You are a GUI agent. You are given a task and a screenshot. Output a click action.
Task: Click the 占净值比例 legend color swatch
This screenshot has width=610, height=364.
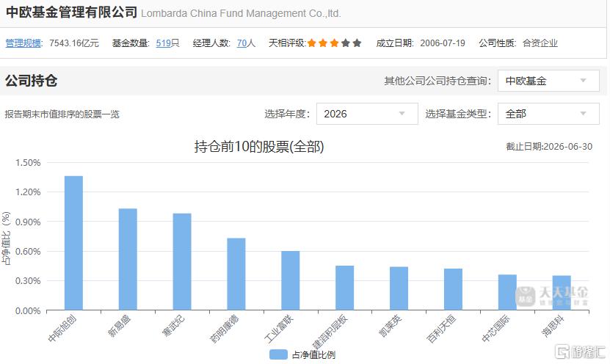(278, 354)
